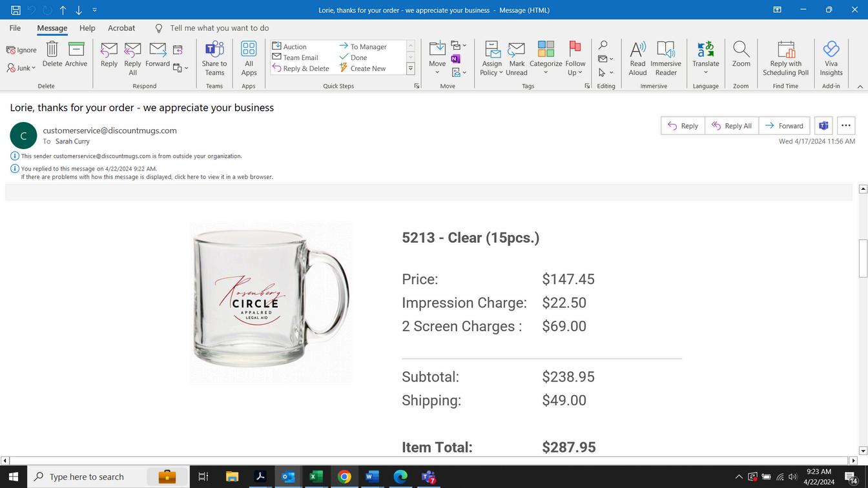Click the Find magnifier in the Editing group
Screen dimensions: 868x488
(603, 45)
